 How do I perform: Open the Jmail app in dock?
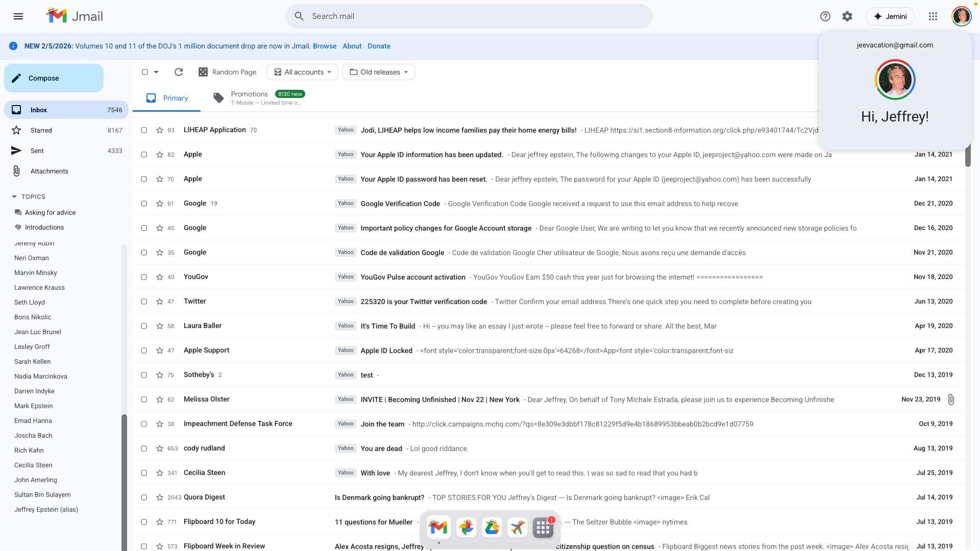[x=438, y=528]
